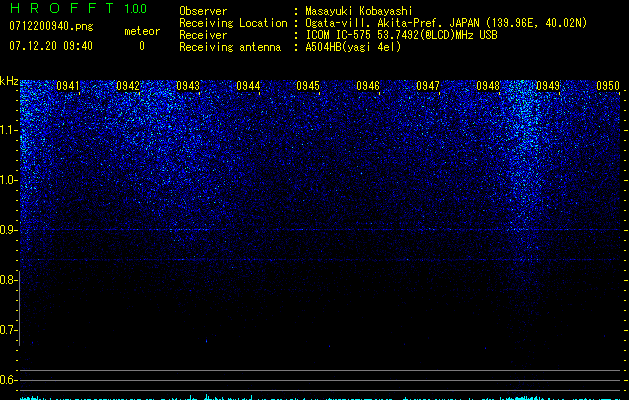Click the 0950 time marker
The image size is (629, 400).
(608, 86)
